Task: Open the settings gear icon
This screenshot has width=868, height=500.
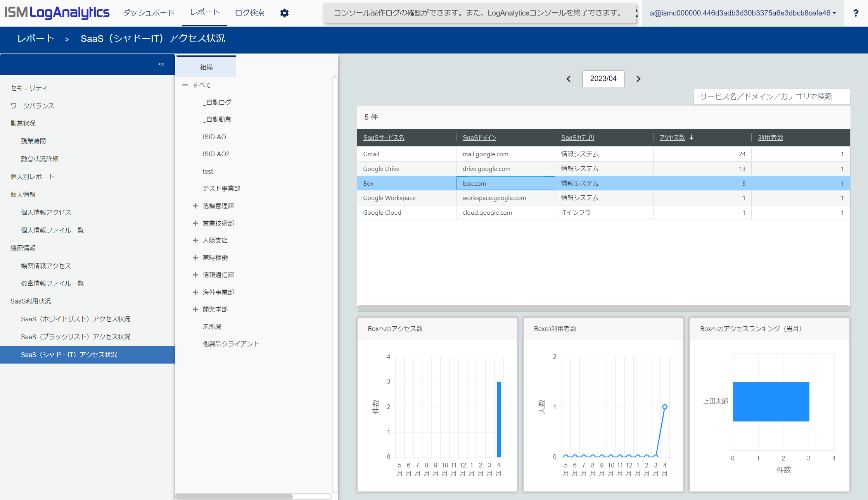Action: 284,13
